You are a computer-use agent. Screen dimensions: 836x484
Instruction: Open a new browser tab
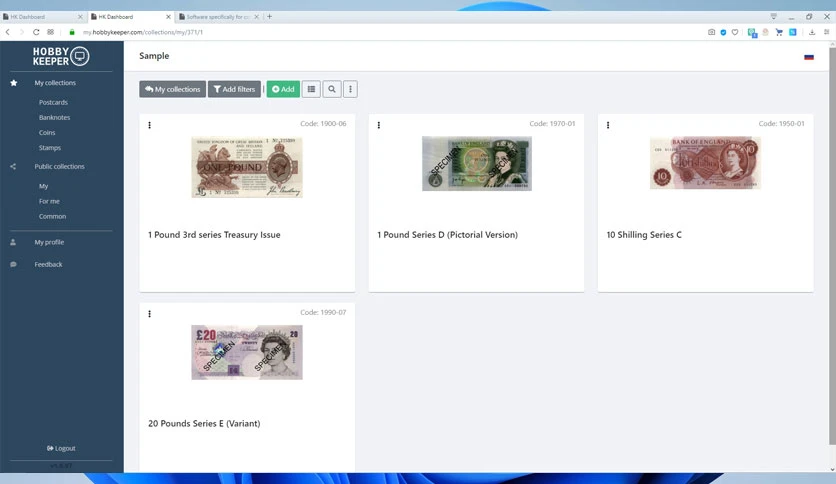tap(269, 17)
